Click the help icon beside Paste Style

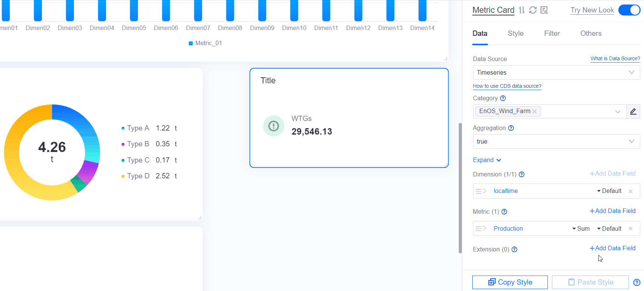(637, 282)
